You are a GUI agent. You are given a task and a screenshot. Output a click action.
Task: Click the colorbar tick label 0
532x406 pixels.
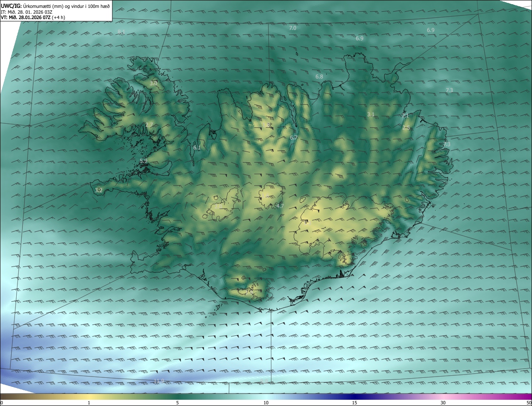(2, 403)
